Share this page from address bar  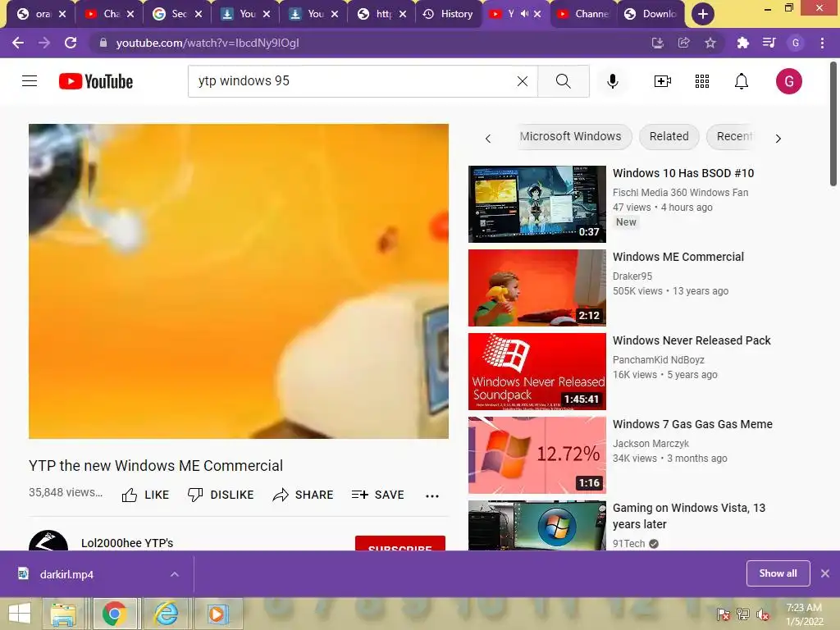(683, 43)
